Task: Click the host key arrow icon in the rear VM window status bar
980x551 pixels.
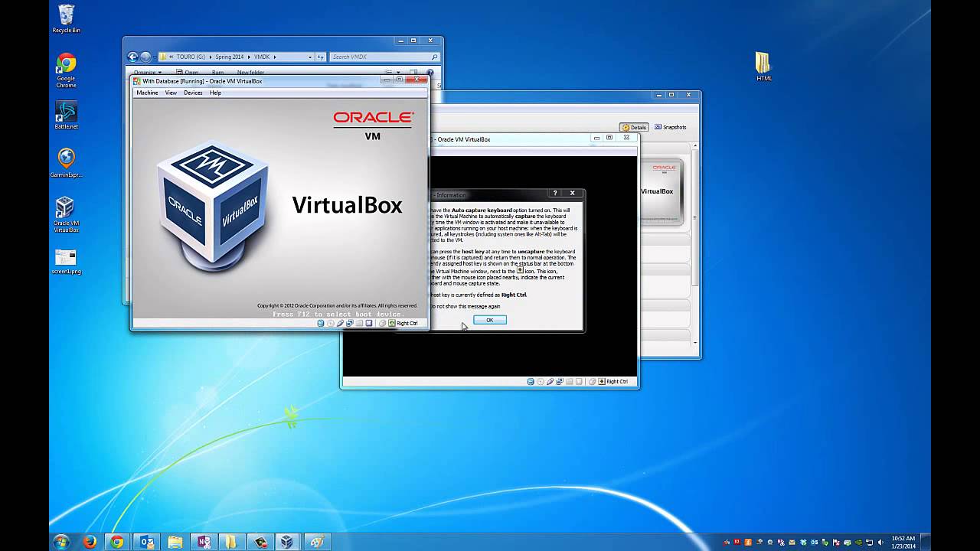Action: (x=602, y=381)
